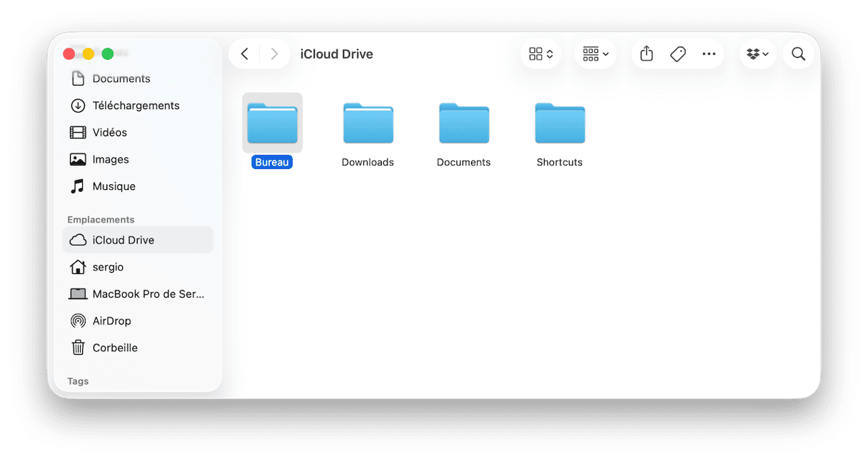The image size is (868, 461).
Task: Open the icon view switcher
Action: (x=541, y=54)
